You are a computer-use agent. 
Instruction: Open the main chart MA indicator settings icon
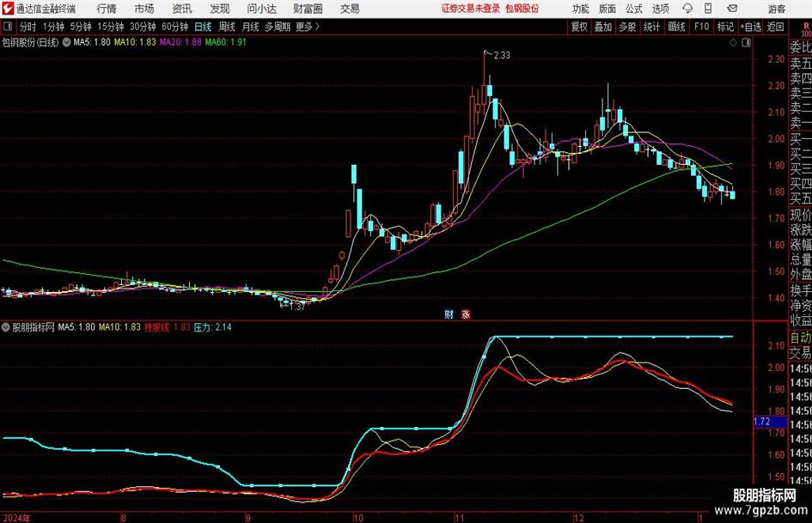[67, 42]
